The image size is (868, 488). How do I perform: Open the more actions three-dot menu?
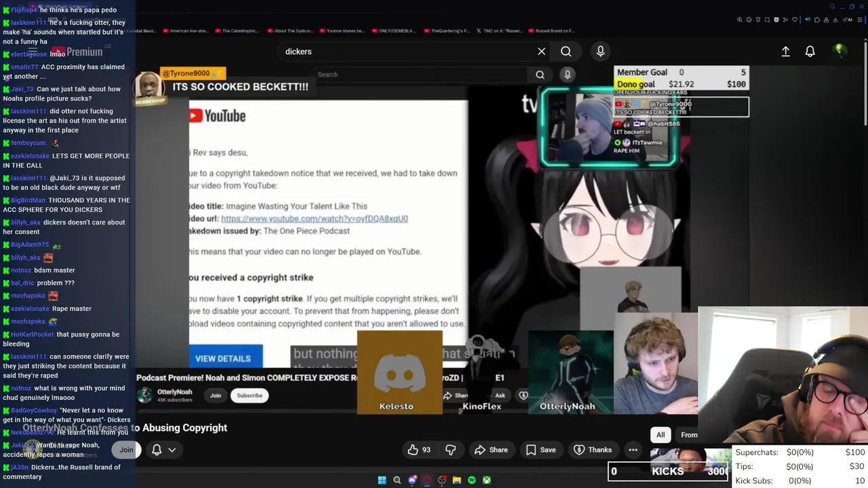(x=633, y=449)
